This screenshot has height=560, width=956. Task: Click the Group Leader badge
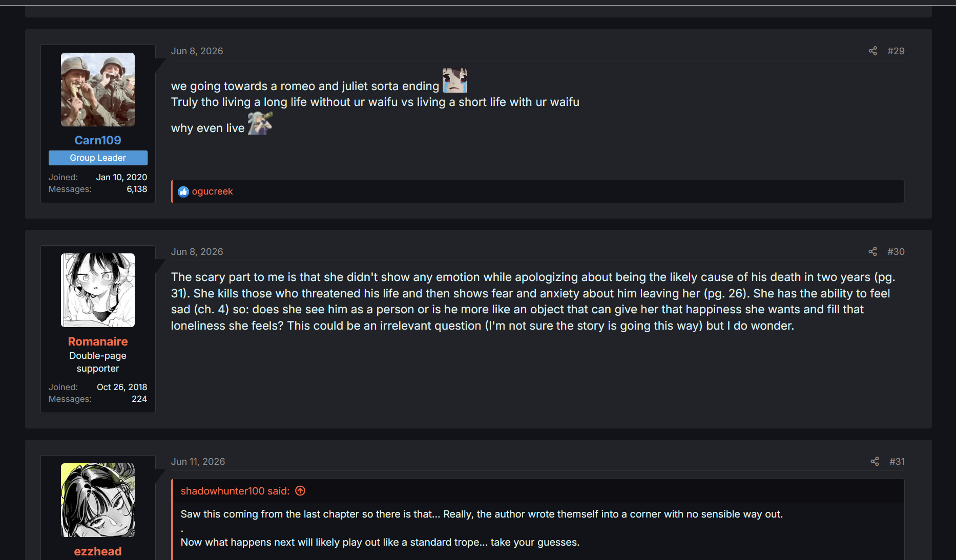tap(98, 158)
